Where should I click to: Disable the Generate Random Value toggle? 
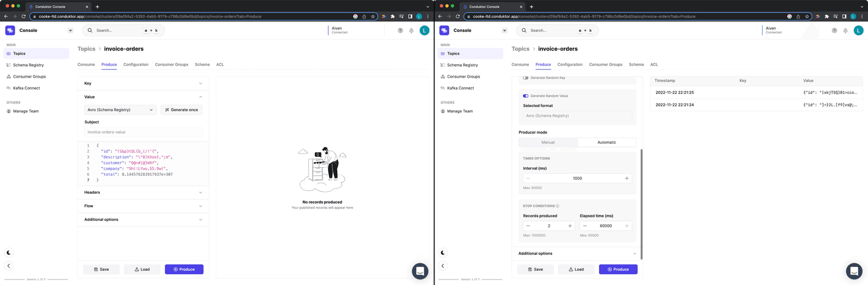(x=525, y=96)
